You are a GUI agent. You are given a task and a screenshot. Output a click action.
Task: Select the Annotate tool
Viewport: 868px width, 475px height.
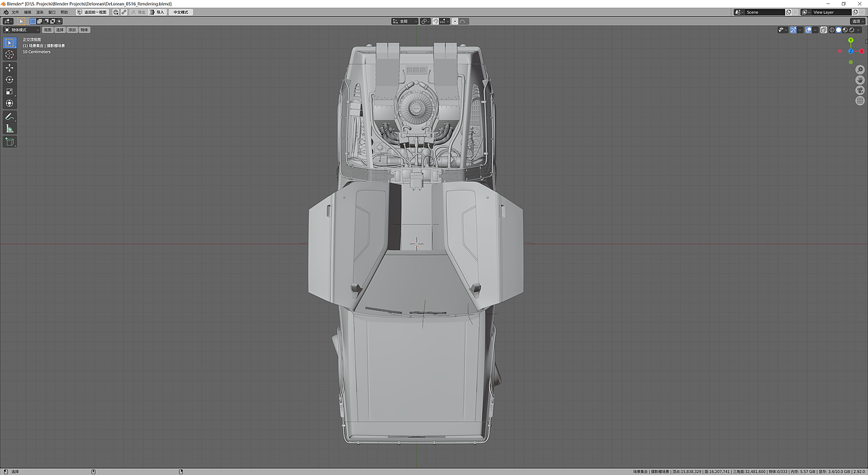[x=9, y=115]
